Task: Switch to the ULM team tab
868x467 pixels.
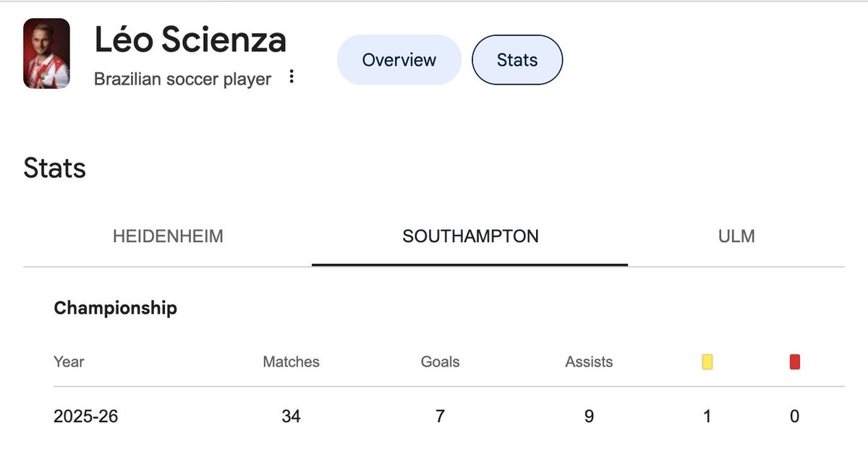Action: 736,236
